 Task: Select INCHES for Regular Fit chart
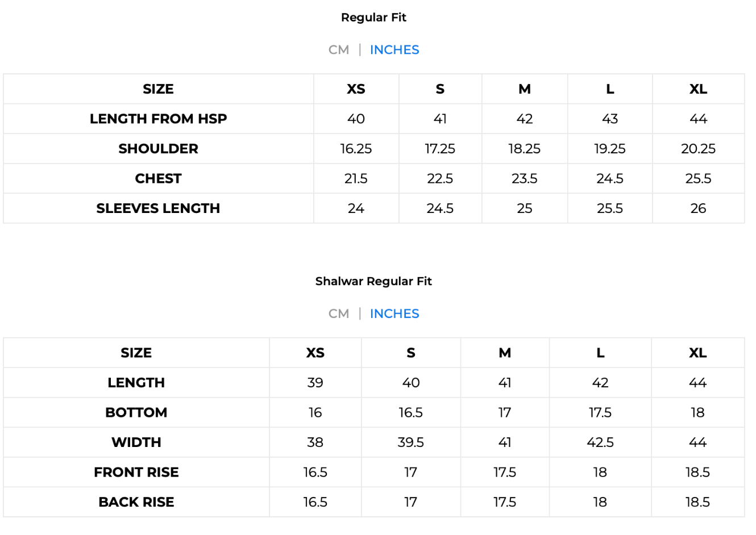coord(394,50)
